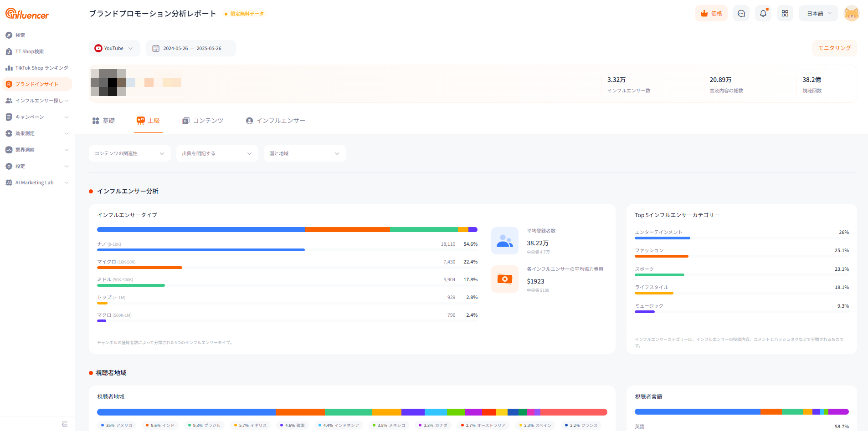Open 検索 in the sidebar

coord(20,35)
